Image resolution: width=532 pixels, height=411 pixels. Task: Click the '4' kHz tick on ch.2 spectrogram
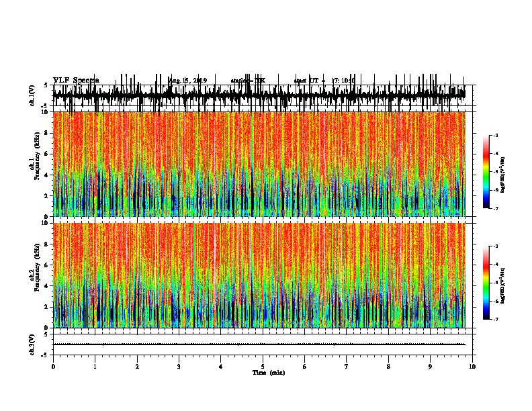pos(47,286)
